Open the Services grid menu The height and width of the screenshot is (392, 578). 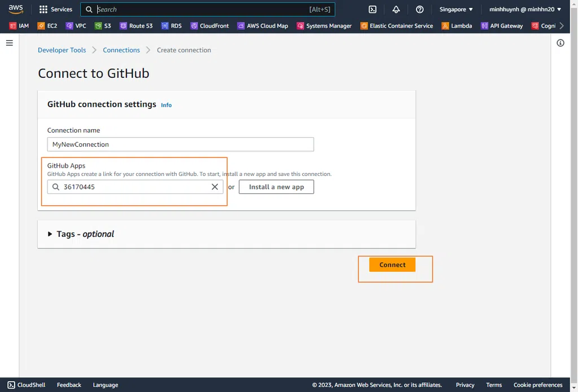pos(56,10)
